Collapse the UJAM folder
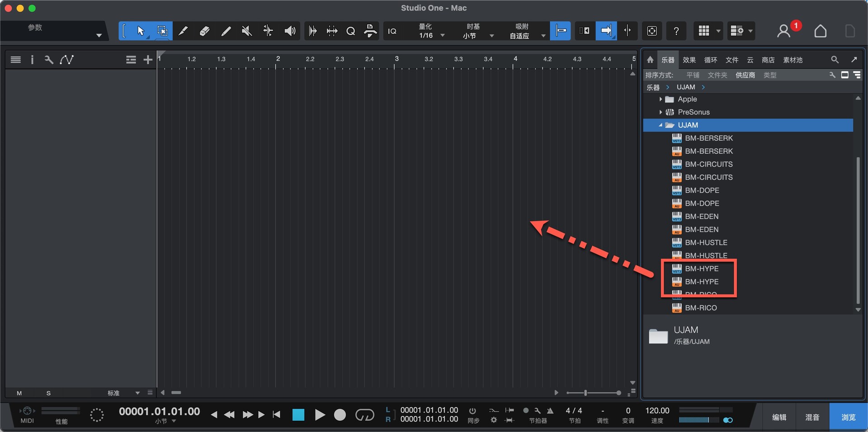868x432 pixels. click(660, 125)
